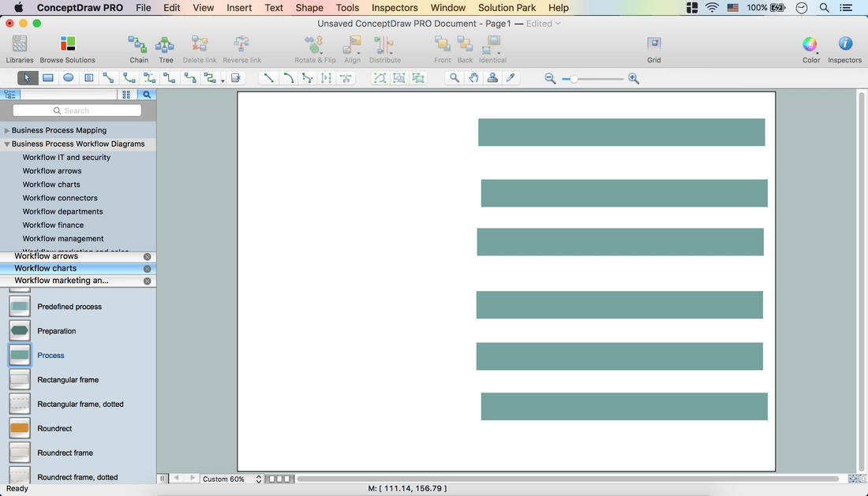Open the Custom 60% zoom dropdown
This screenshot has width=868, height=496.
(x=231, y=479)
